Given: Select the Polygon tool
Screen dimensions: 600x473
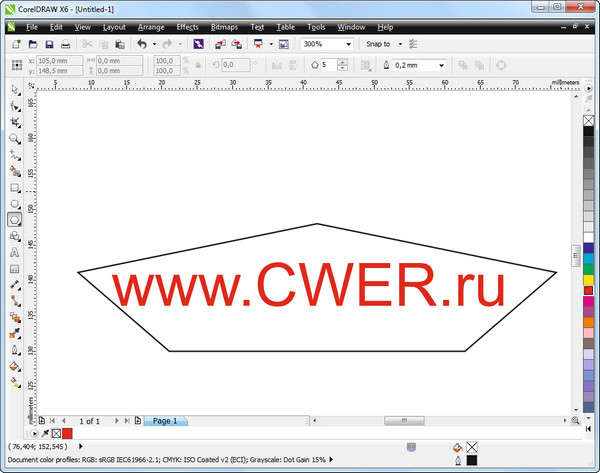Looking at the screenshot, I should click(x=15, y=219).
